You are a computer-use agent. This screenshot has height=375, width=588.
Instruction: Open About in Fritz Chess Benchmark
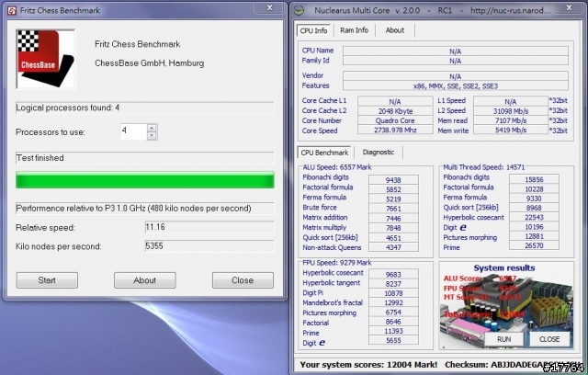pos(145,280)
